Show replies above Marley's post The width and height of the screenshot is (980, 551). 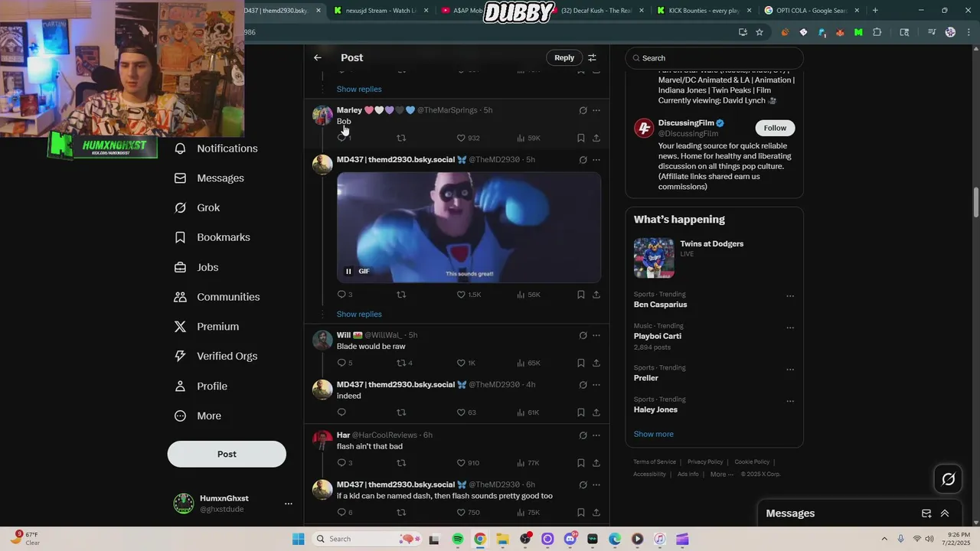(359, 89)
